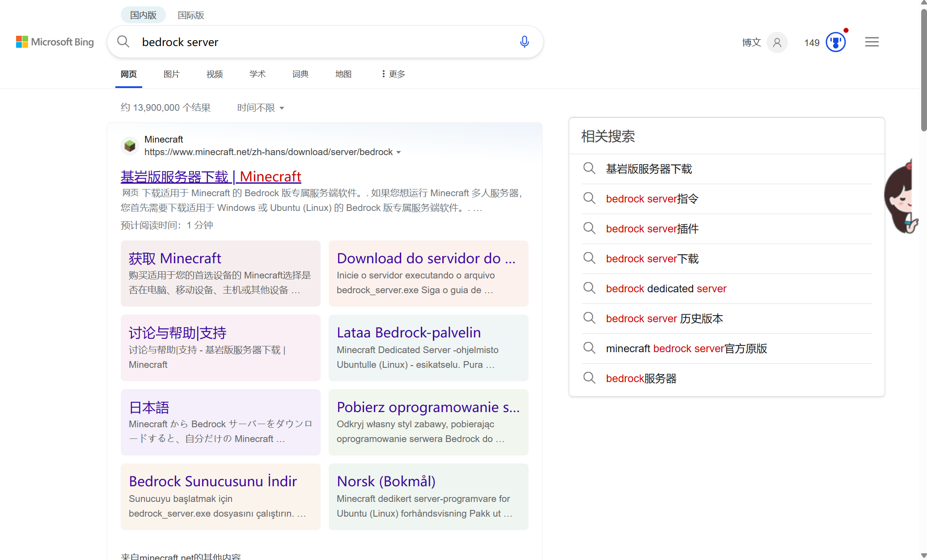Expand the dropdown arrow next to the result URL
The image size is (927, 560).
pyautogui.click(x=399, y=152)
